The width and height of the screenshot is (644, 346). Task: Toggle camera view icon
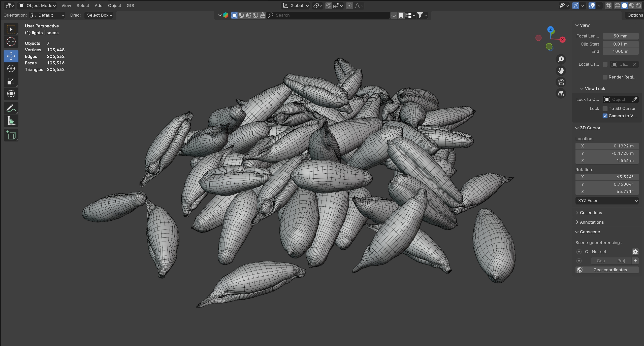[x=561, y=82]
